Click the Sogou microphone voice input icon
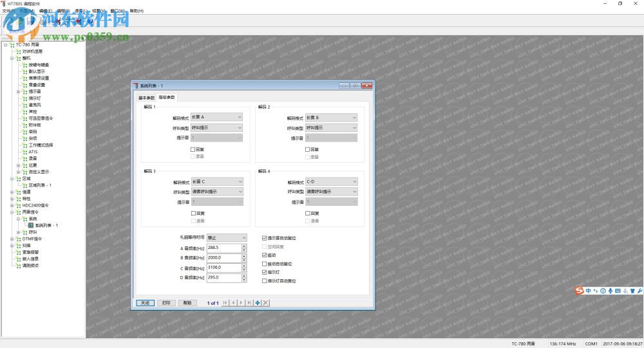 [x=611, y=291]
